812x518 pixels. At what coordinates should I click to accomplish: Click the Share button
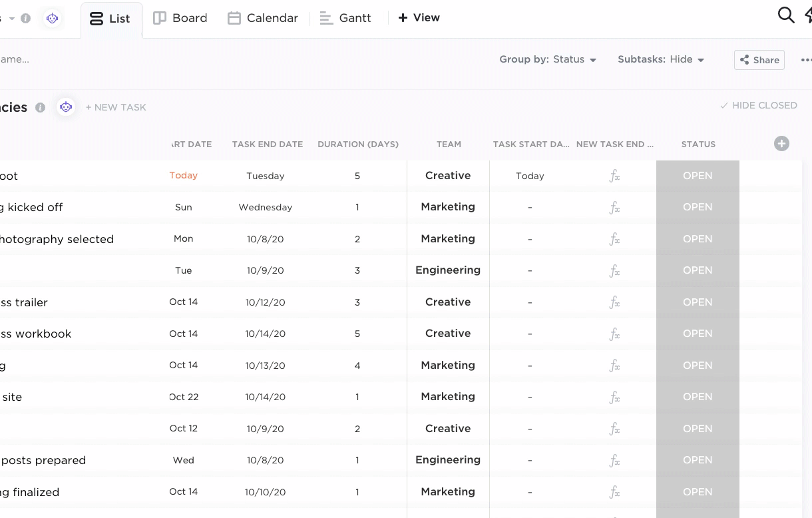[759, 60]
